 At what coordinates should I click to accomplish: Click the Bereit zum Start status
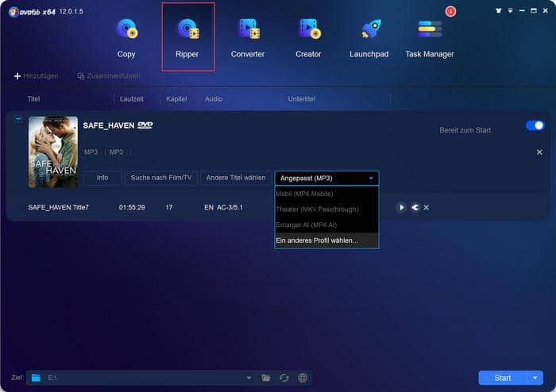[465, 130]
